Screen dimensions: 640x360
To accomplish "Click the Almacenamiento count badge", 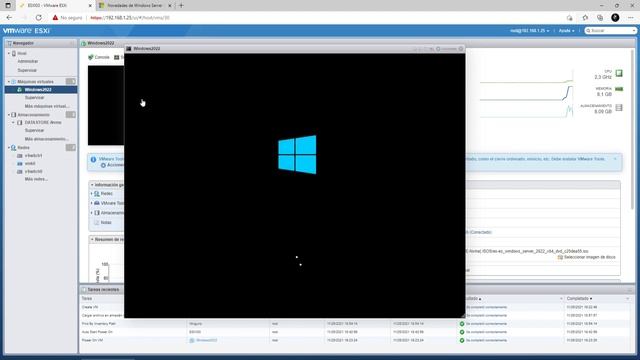I will tap(71, 115).
